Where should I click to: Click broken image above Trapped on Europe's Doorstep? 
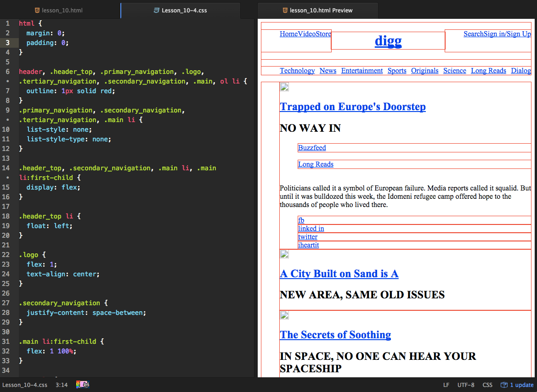point(284,87)
